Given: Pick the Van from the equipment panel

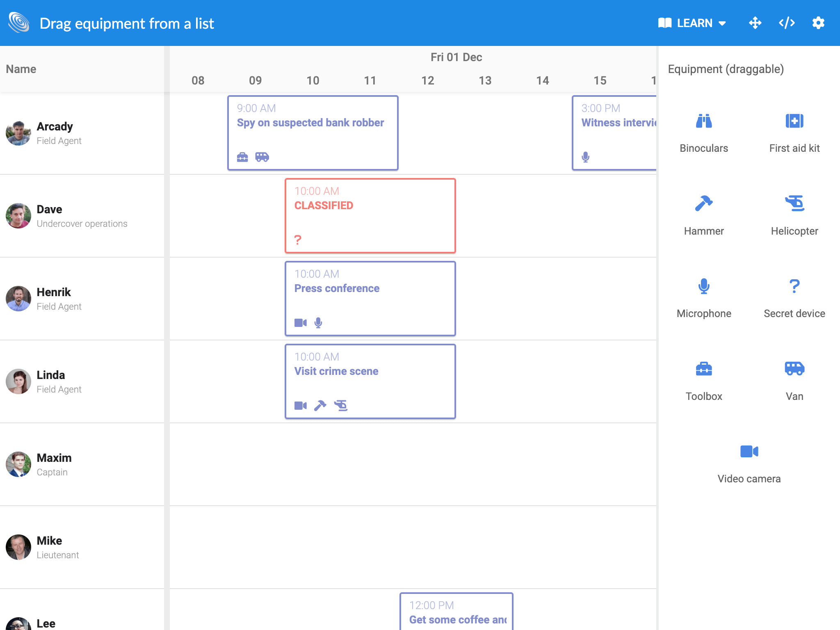Looking at the screenshot, I should tap(794, 369).
